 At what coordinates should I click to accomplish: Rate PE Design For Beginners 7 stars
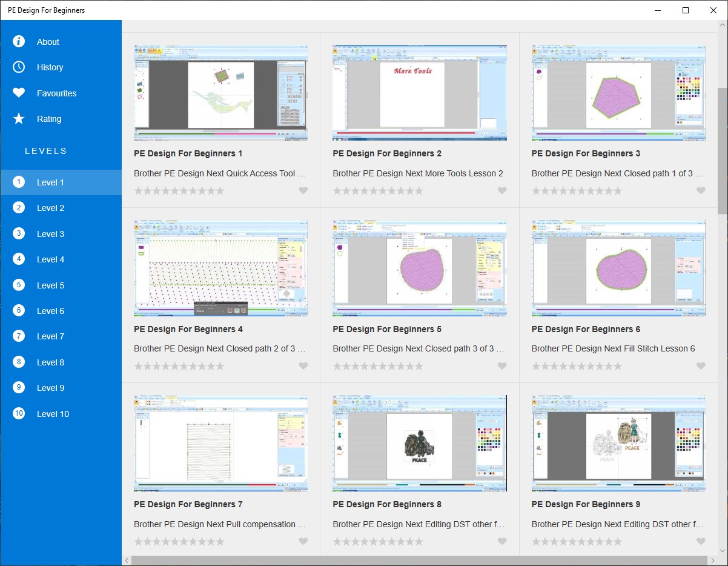179,542
